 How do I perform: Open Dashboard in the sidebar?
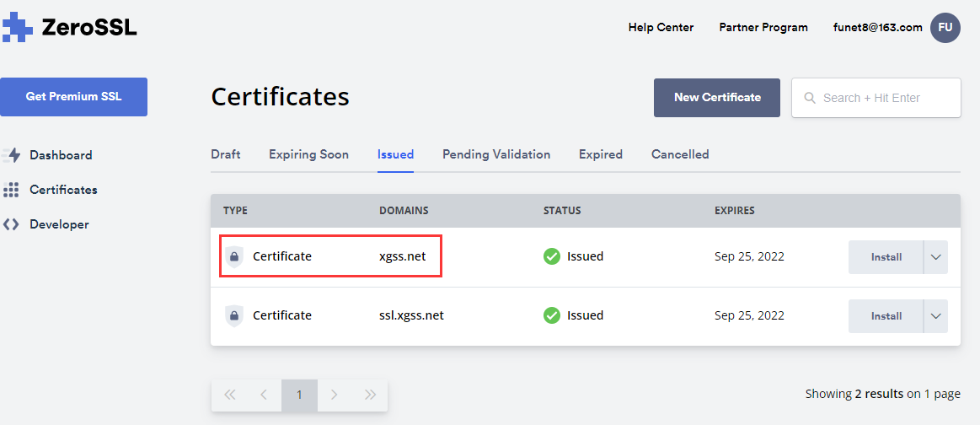point(61,155)
